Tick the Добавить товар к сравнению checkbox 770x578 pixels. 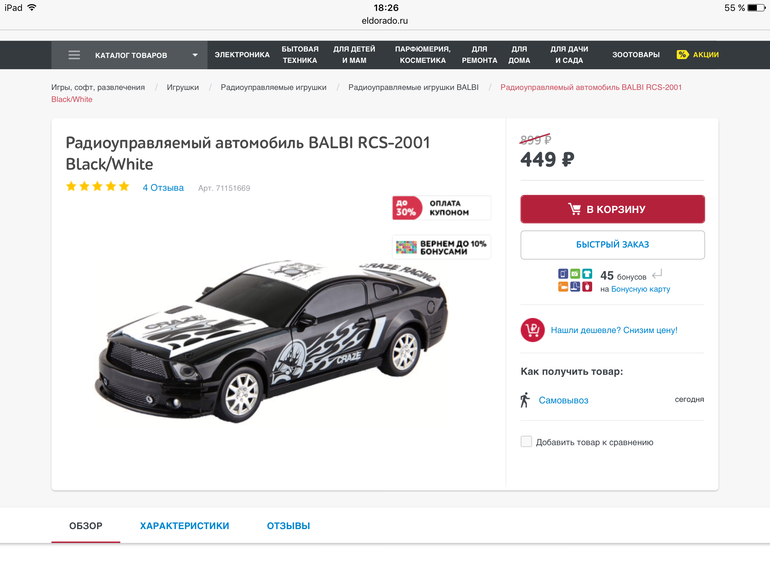(526, 441)
